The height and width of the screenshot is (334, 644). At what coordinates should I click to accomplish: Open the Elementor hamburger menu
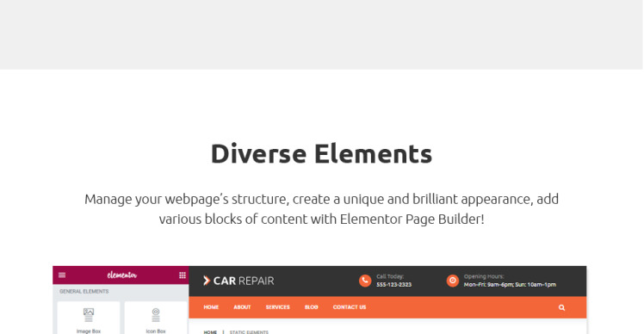coord(62,275)
